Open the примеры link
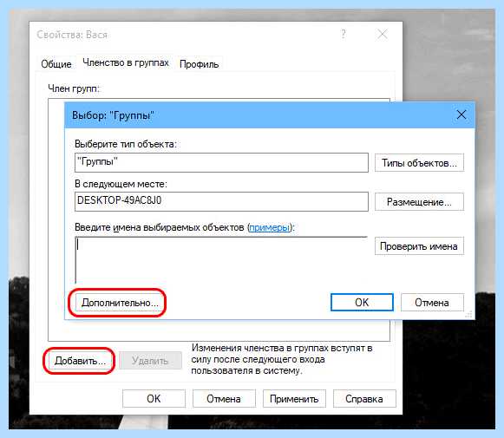Viewport: 504px width, 438px height. pos(270,227)
